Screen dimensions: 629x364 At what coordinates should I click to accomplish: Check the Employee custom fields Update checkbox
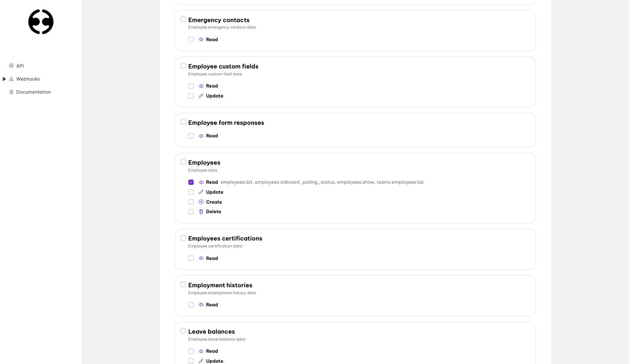coord(191,96)
